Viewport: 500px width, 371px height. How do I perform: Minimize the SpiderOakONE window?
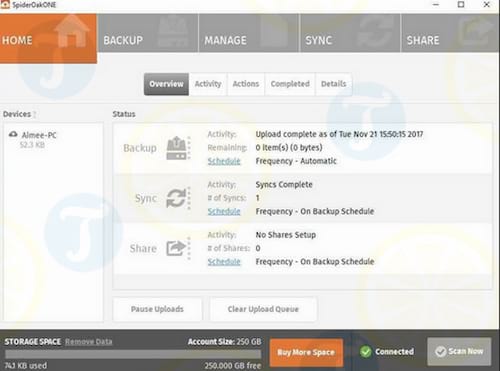point(436,4)
